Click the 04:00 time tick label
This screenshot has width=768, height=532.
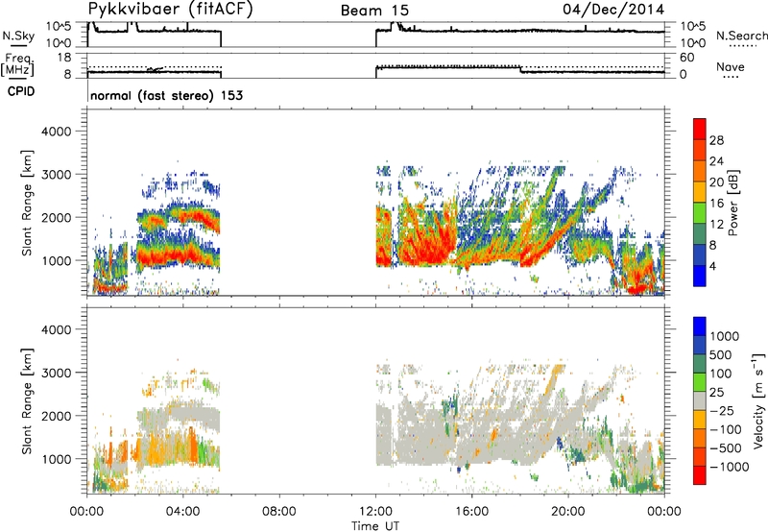pos(183,512)
